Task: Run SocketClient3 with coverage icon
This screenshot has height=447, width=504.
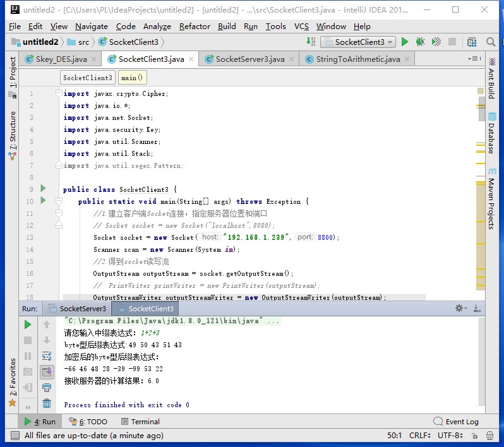Action: pyautogui.click(x=436, y=42)
